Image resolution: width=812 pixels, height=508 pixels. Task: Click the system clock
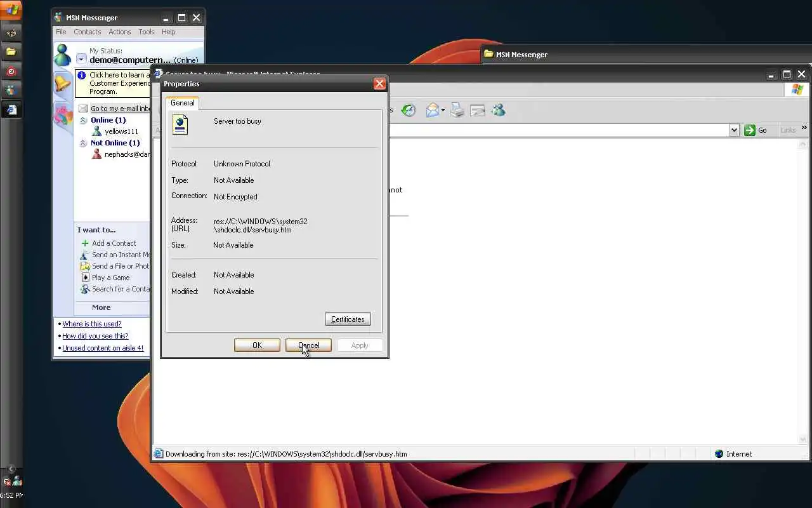[11, 495]
